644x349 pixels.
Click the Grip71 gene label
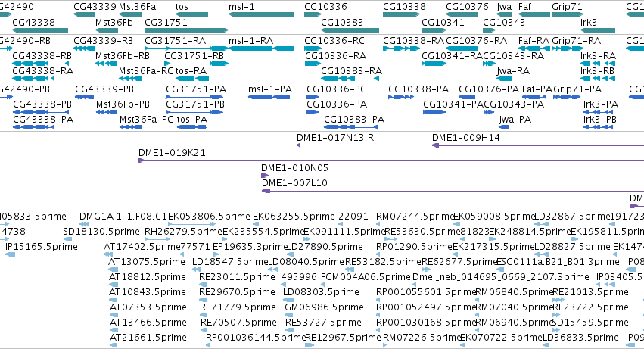coord(568,7)
